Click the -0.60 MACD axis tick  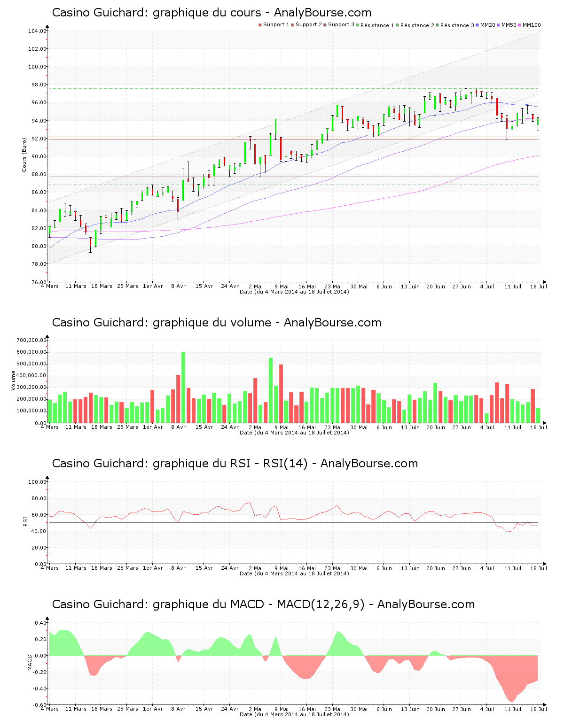coord(40,705)
